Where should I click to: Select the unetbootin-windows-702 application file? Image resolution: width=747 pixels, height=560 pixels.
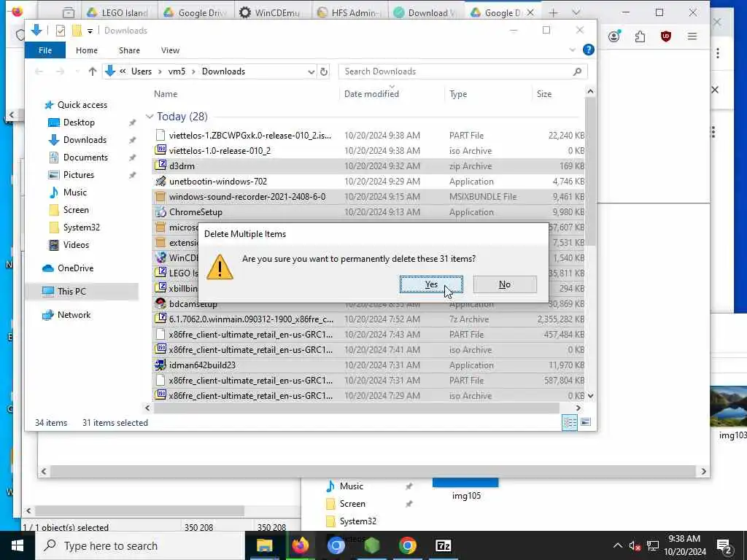click(x=368, y=182)
